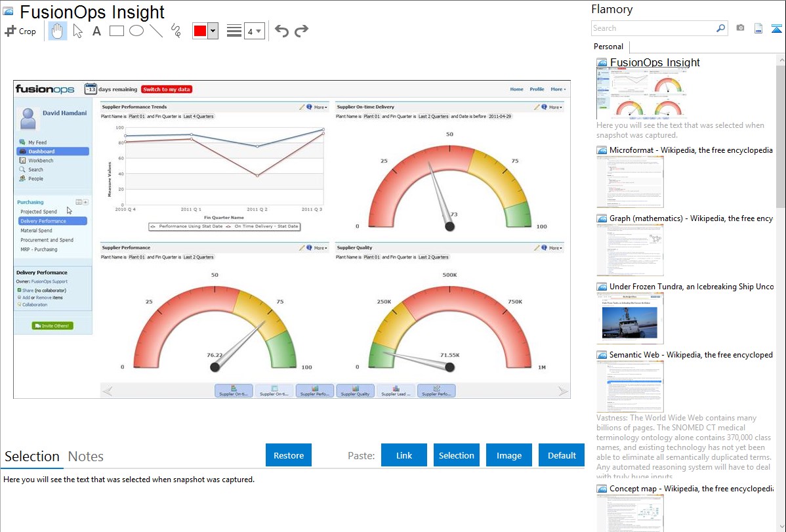The width and height of the screenshot is (786, 532).
Task: Click the carousel right arrow
Action: coord(563,390)
